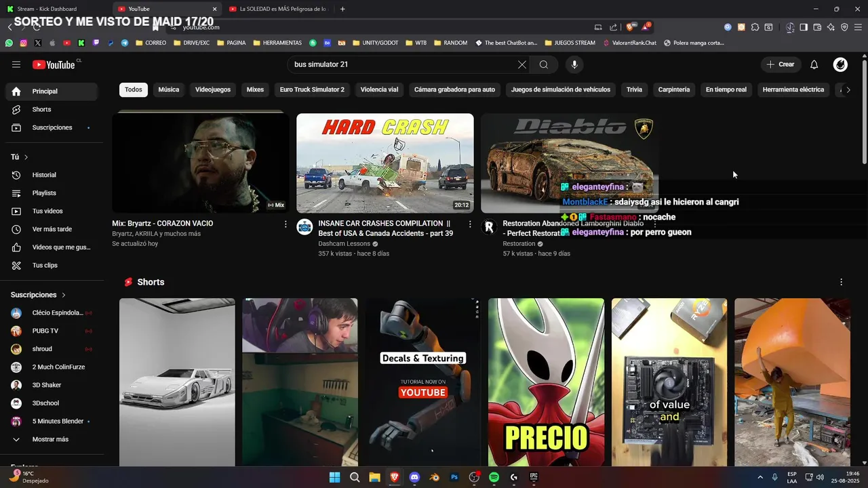Viewport: 868px width, 488px height.
Task: Open Tus clips in the sidebar
Action: tap(52, 265)
